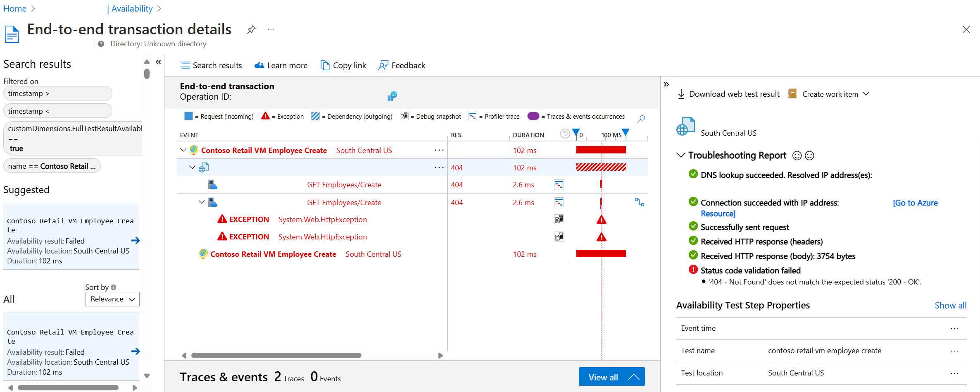Click View all traces and events button
This screenshot has width=980, height=392.
[x=611, y=377]
